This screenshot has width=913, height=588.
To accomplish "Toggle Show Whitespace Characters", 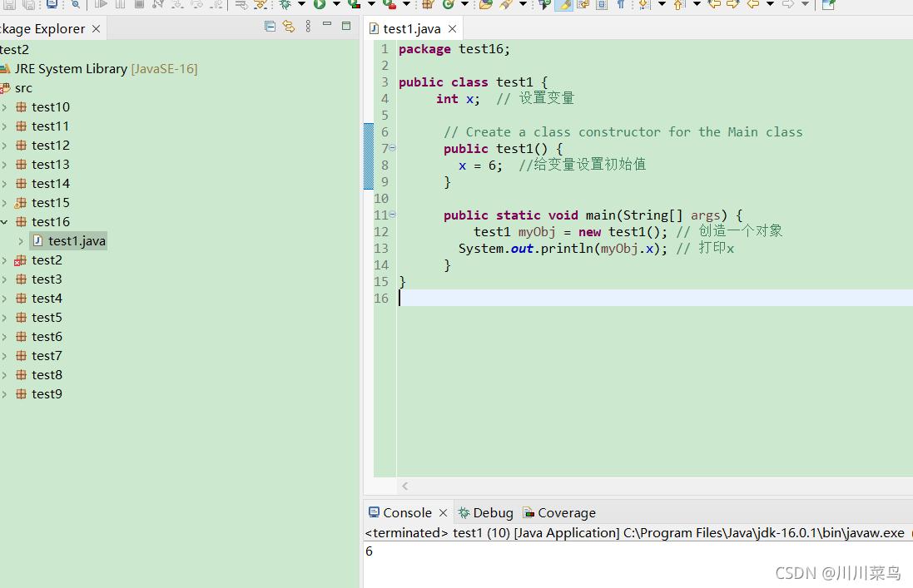I will tap(621, 4).
